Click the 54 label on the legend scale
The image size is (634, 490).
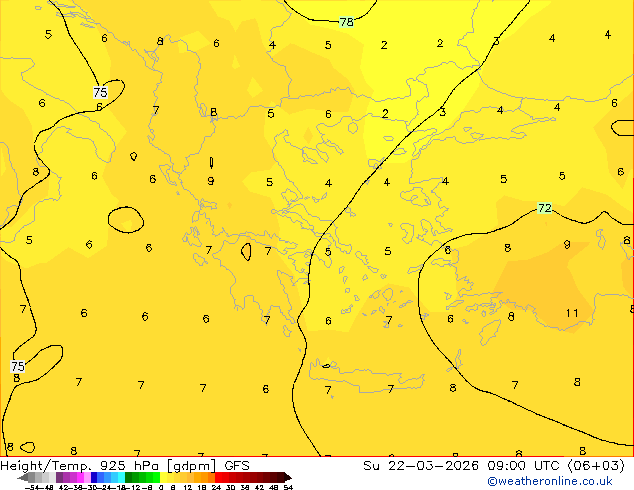[288, 487]
